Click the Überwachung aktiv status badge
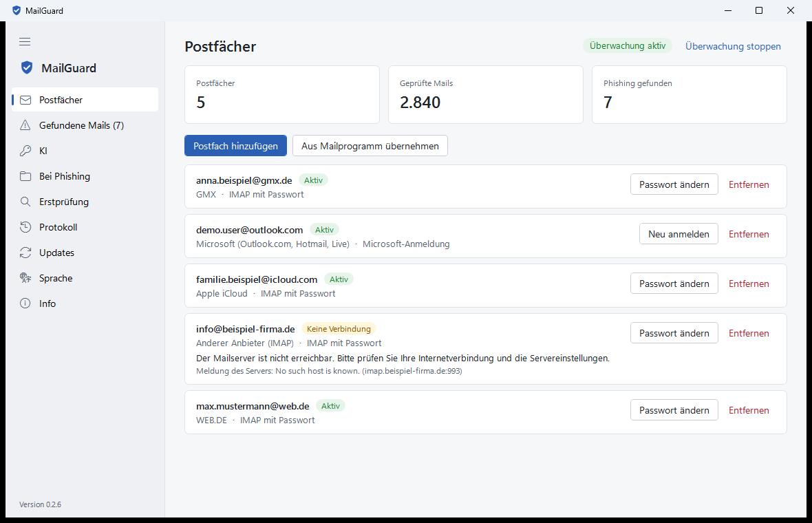This screenshot has height=523, width=812. coord(628,45)
